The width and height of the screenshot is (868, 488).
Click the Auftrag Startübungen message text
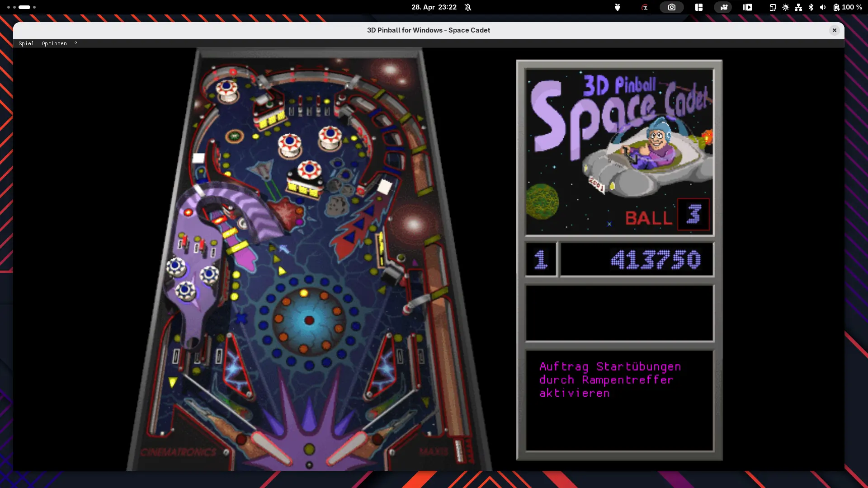tap(610, 380)
